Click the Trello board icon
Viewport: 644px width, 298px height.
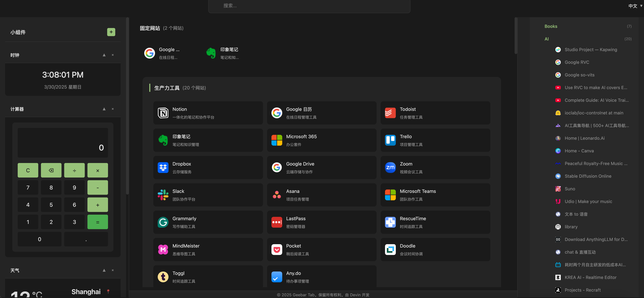[x=390, y=140]
